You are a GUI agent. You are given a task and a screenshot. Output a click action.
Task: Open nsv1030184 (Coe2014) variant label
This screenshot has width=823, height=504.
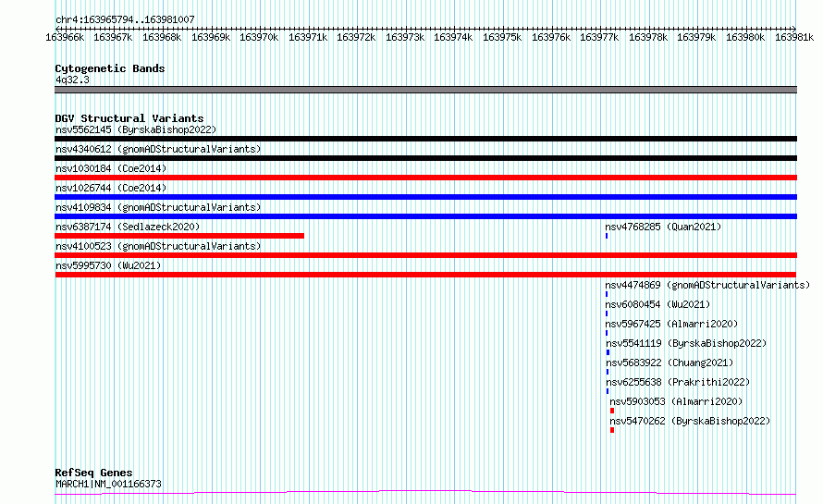click(111, 168)
